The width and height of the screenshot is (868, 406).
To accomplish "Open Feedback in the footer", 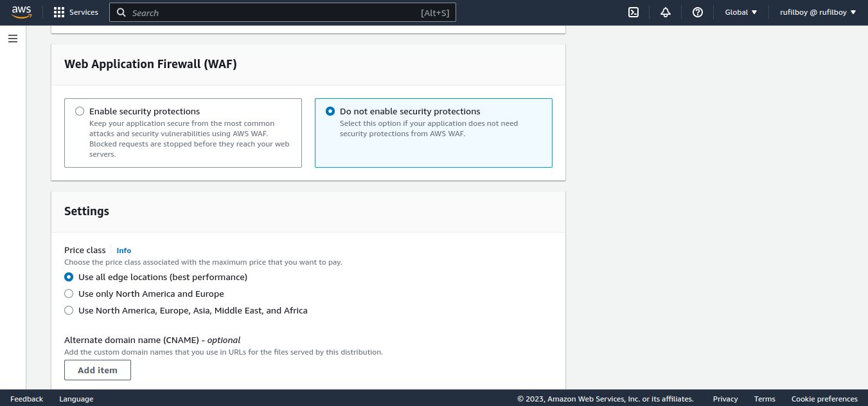I will click(26, 399).
